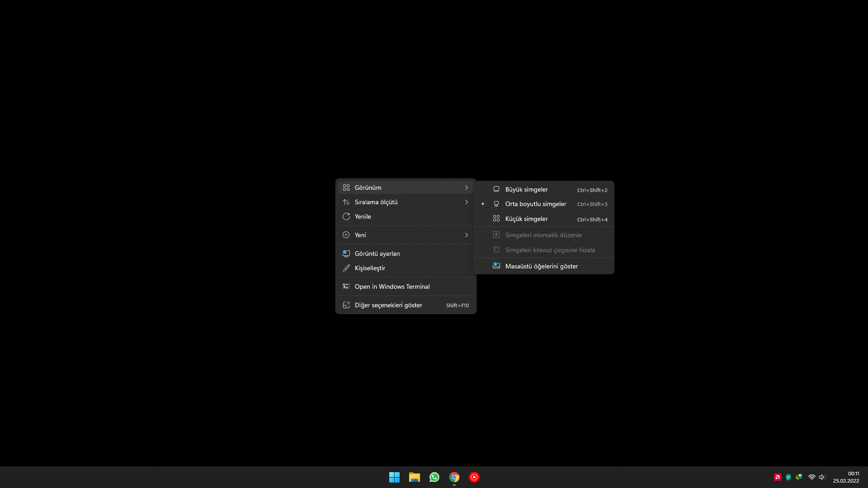868x488 pixels.
Task: Launch Google Chrome from taskbar
Action: pos(454,477)
